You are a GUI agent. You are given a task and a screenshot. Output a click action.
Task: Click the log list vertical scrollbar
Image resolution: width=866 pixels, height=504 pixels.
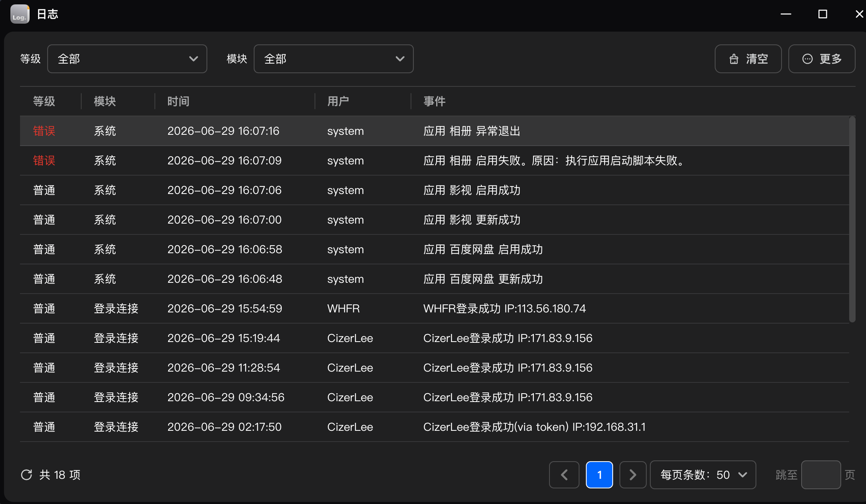[x=852, y=219]
